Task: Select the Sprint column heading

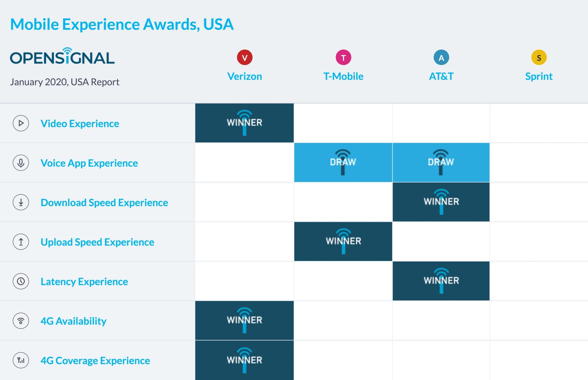Action: coord(539,76)
